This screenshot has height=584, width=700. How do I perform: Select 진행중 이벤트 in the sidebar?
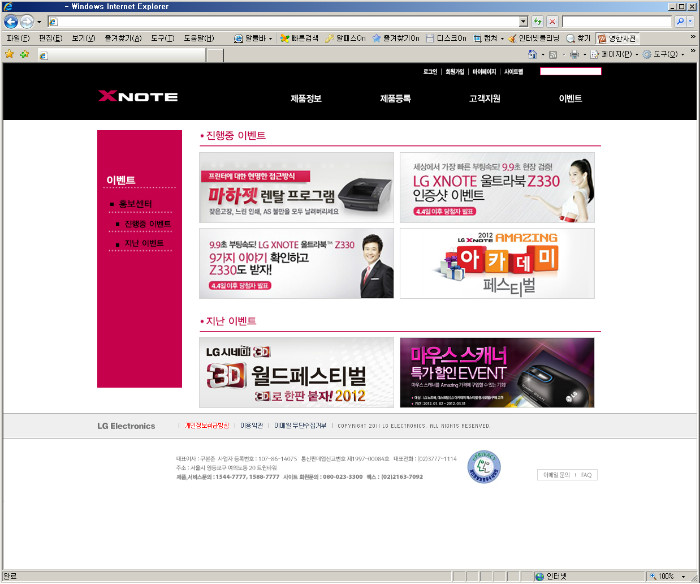(147, 224)
